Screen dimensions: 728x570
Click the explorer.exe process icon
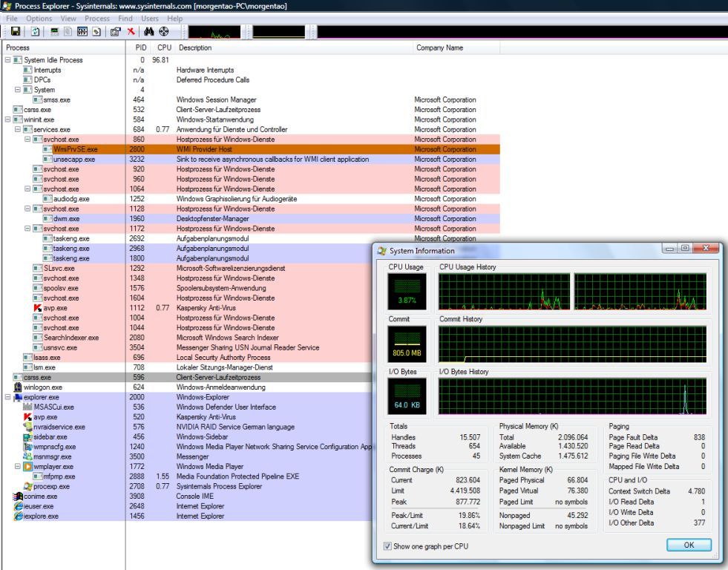click(18, 397)
